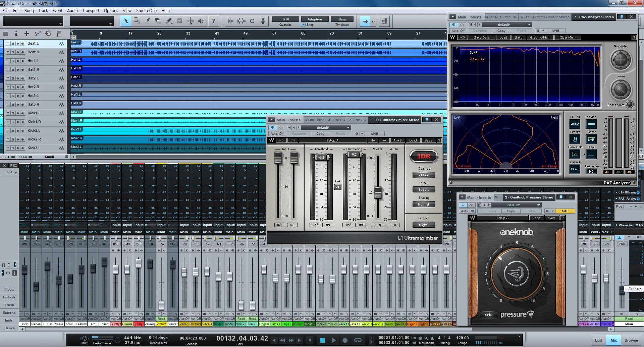The height and width of the screenshot is (347, 644).
Task: Open the tempo track clock icon
Action: tap(48, 34)
